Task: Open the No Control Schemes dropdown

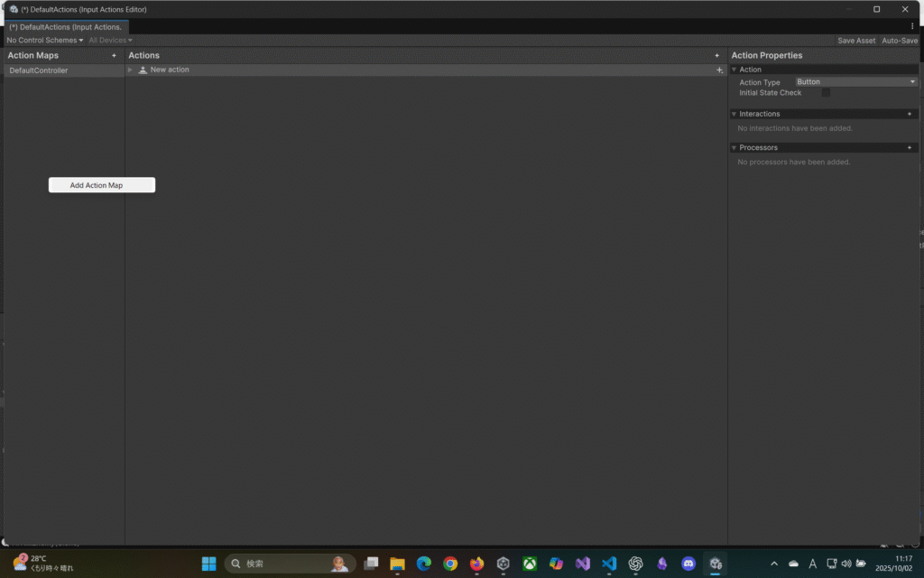Action: 44,41
